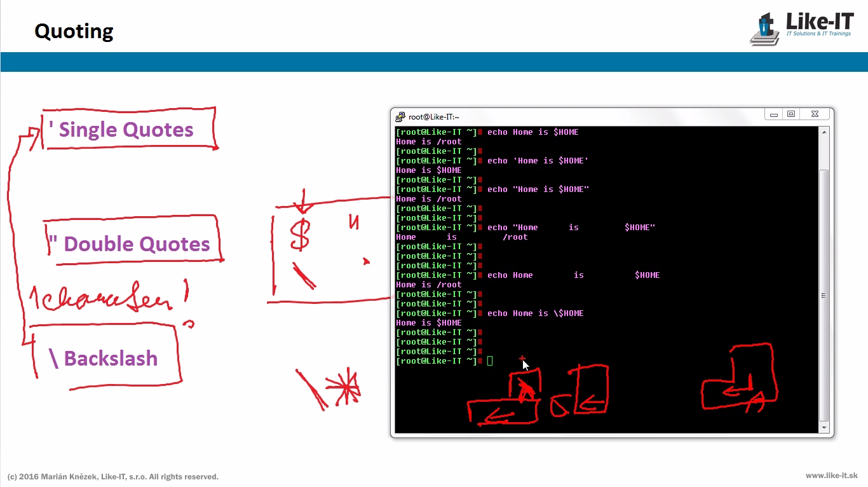
Task: Click the command echo 'Home is $HOME'
Action: (x=538, y=161)
